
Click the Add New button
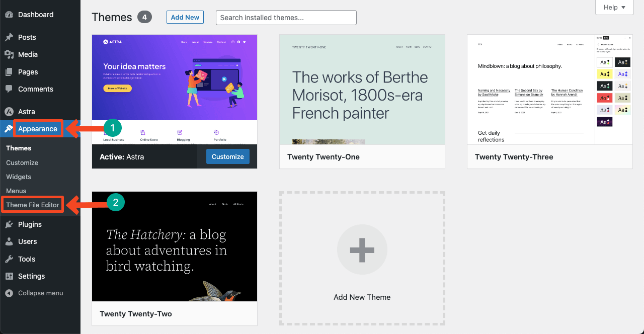[x=185, y=17]
